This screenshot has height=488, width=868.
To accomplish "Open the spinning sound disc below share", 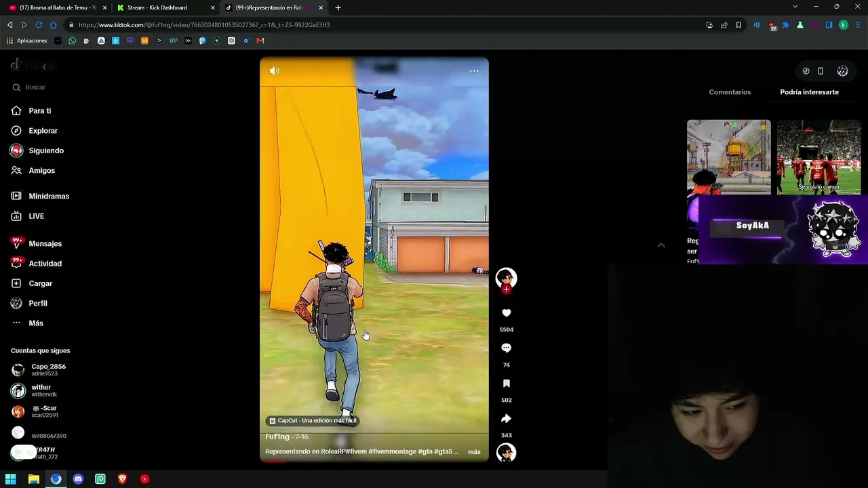I will coord(506,452).
